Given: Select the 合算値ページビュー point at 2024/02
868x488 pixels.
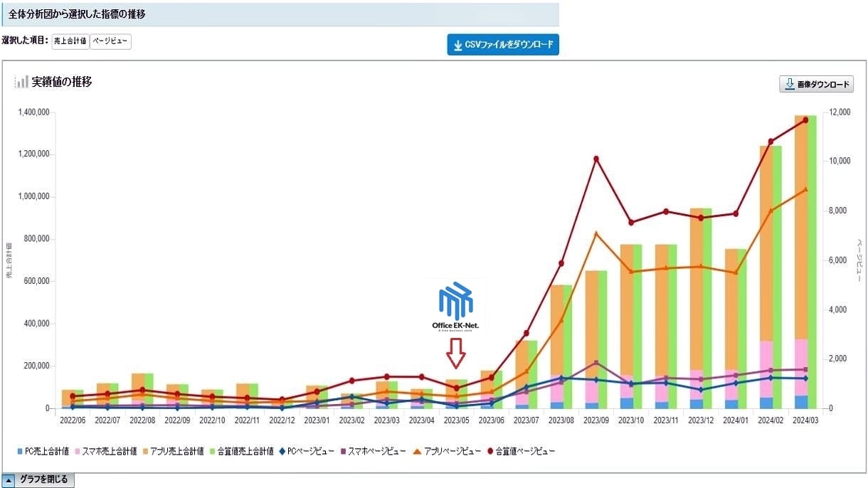Looking at the screenshot, I should (771, 142).
